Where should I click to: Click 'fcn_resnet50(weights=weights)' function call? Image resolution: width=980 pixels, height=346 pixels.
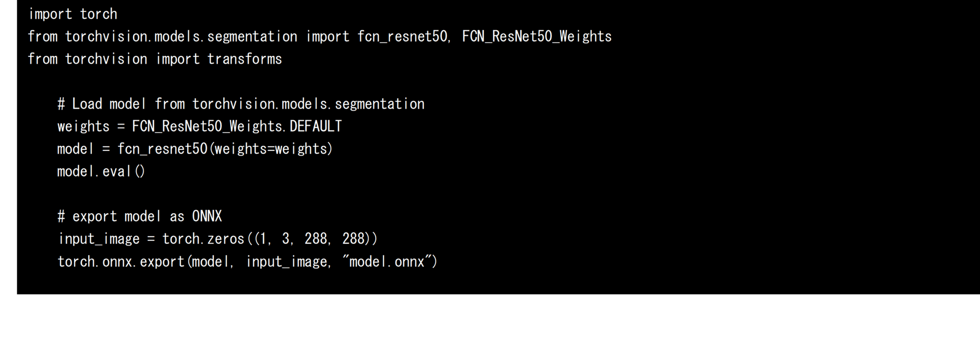(x=225, y=149)
